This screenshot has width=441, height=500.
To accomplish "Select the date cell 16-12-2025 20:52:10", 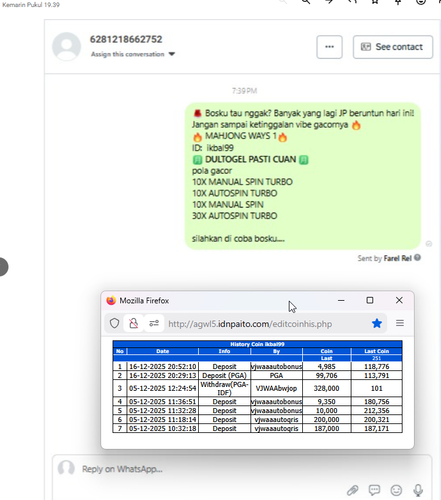I will (x=163, y=366).
